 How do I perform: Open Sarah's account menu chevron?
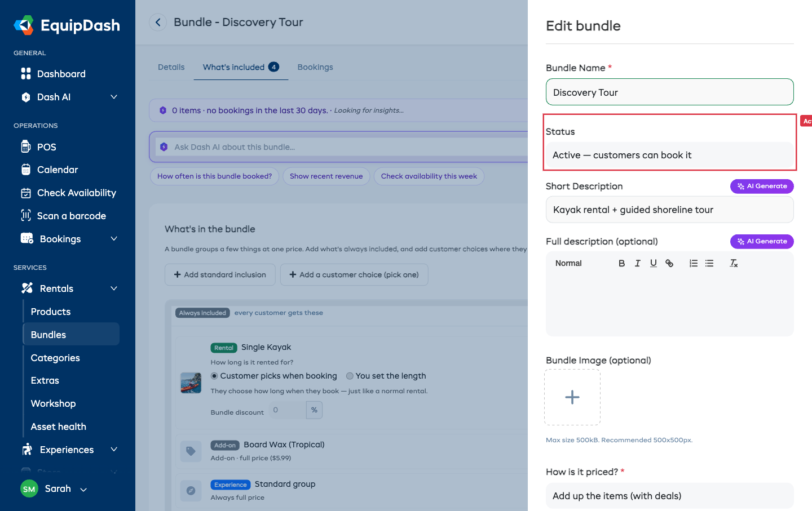click(83, 490)
